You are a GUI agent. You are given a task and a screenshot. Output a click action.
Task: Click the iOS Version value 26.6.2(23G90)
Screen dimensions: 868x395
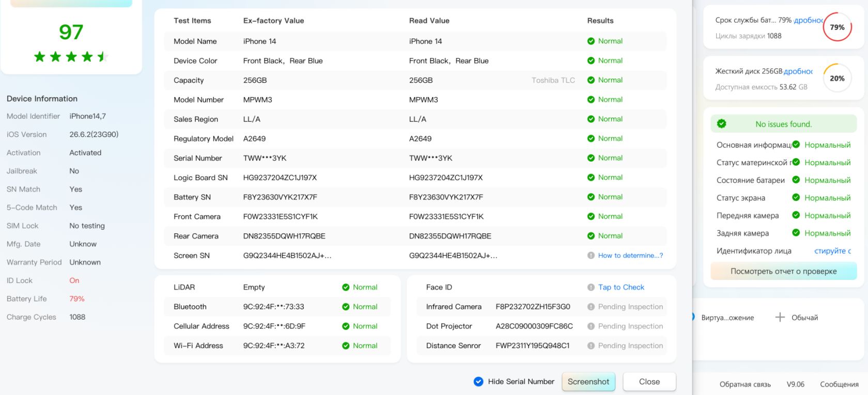point(94,134)
